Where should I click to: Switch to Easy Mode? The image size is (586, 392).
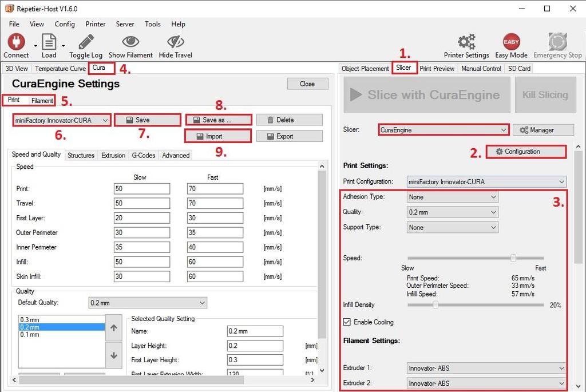[511, 41]
